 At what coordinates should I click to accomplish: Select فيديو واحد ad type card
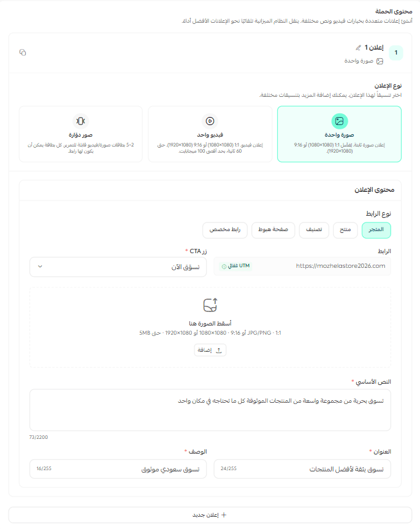point(210,134)
